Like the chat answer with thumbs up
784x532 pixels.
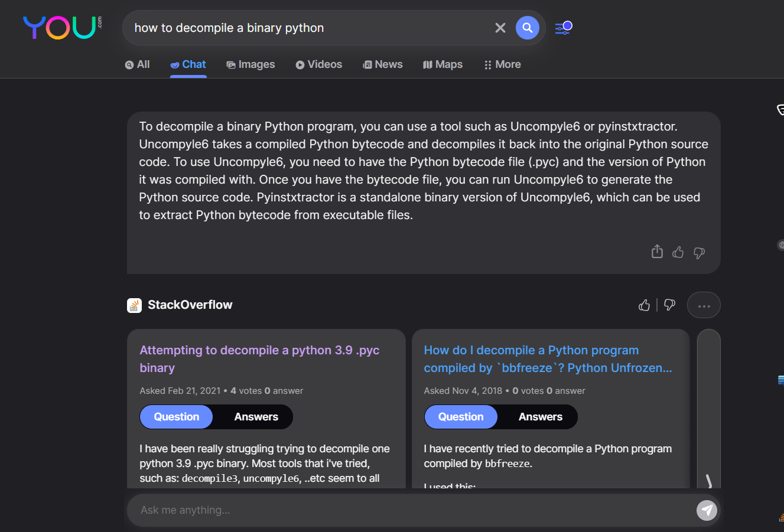678,253
